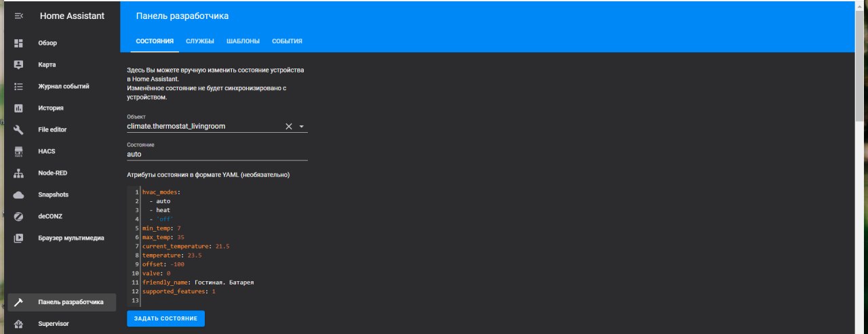Image resolution: width=868 pixels, height=334 pixels.
Task: Click the '- auto' line in YAML editor
Action: 159,201
